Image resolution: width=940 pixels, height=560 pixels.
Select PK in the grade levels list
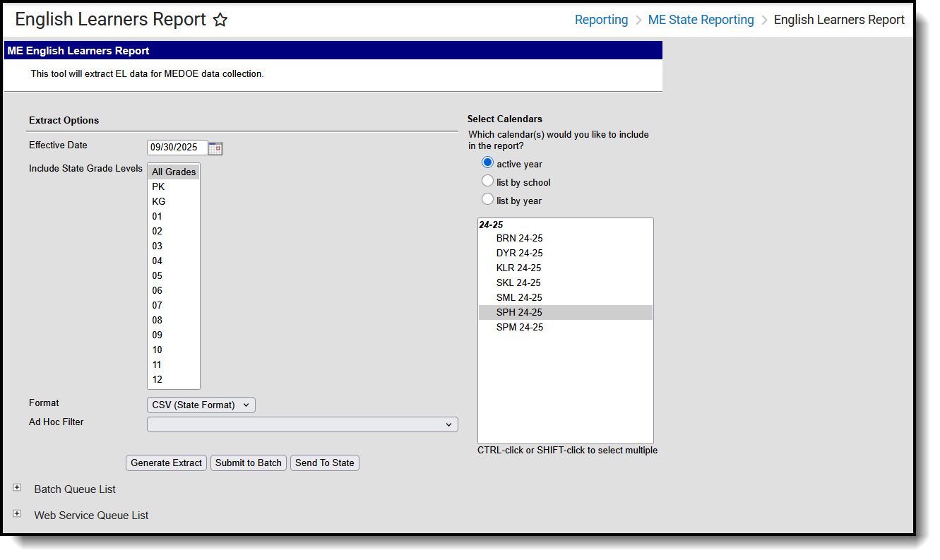click(174, 186)
